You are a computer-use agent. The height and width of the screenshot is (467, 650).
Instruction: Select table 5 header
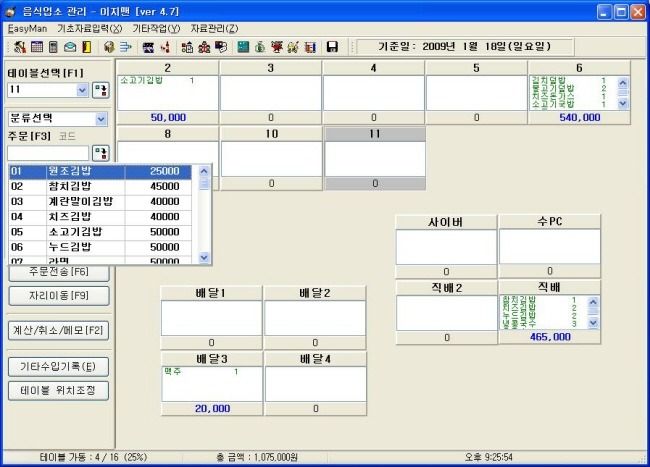coord(476,68)
